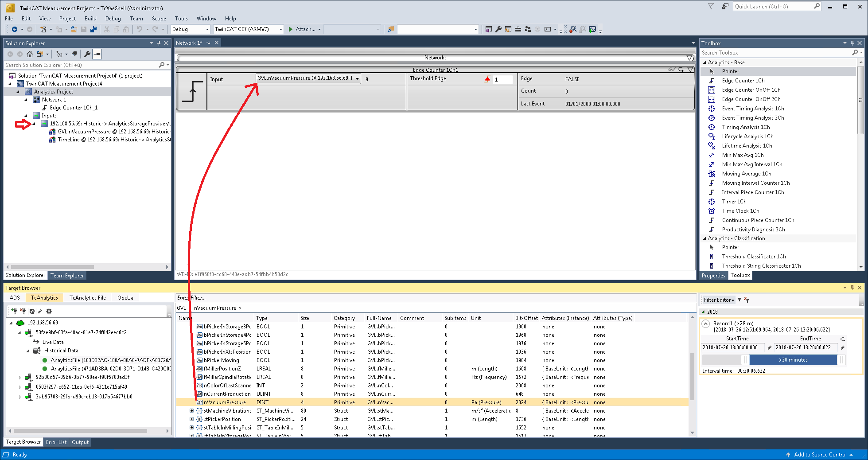Viewport: 868px width, 460px height.
Task: Toggle pin on Target Browser panel
Action: point(852,288)
